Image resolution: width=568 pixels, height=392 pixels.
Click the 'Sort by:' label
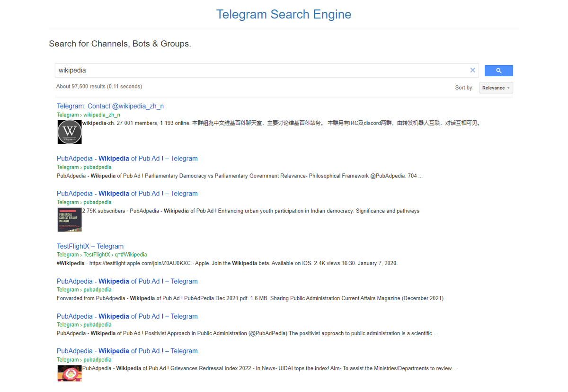[x=464, y=88]
